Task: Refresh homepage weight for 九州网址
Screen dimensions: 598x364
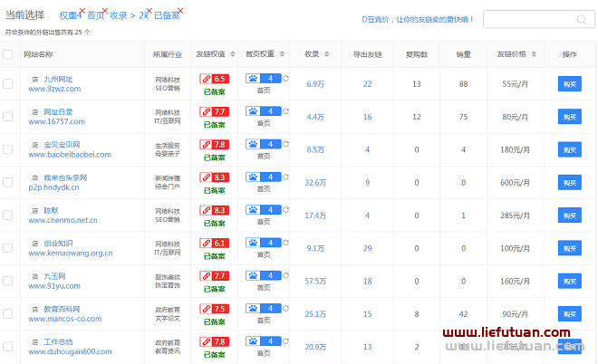Action: click(x=285, y=78)
